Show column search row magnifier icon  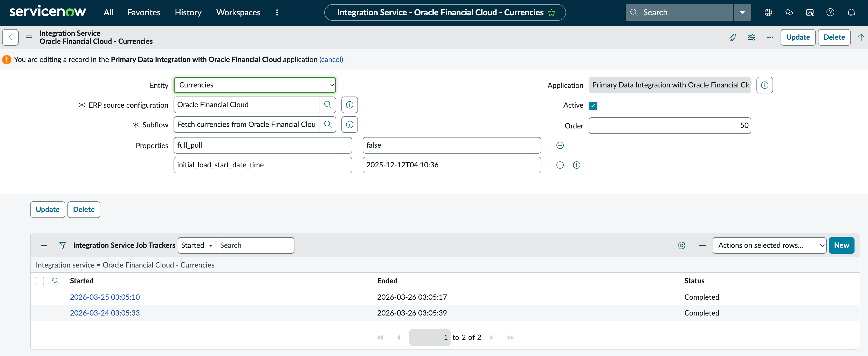[55, 281]
